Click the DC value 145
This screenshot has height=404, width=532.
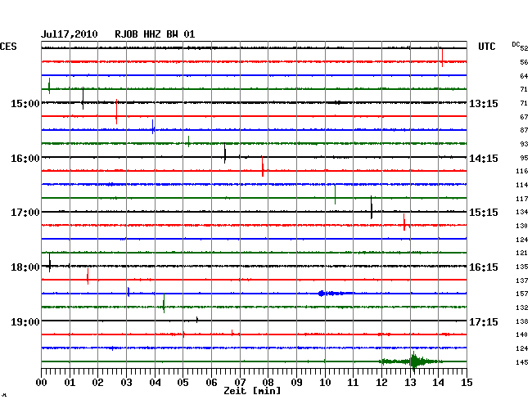click(522, 362)
